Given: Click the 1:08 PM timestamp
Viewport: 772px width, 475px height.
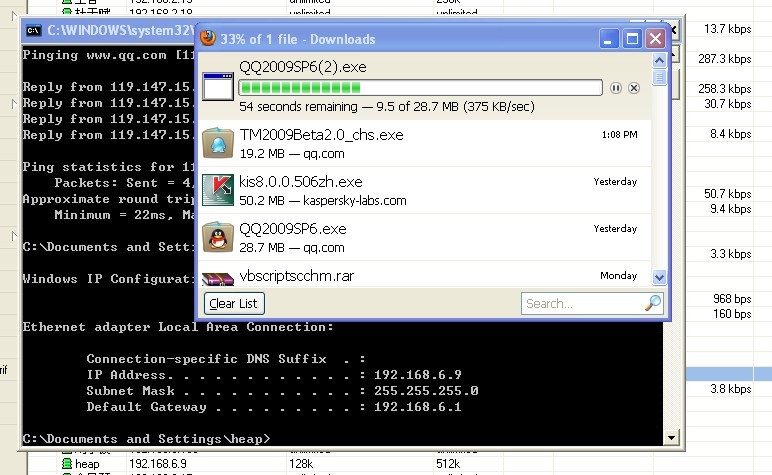Looking at the screenshot, I should click(x=619, y=134).
